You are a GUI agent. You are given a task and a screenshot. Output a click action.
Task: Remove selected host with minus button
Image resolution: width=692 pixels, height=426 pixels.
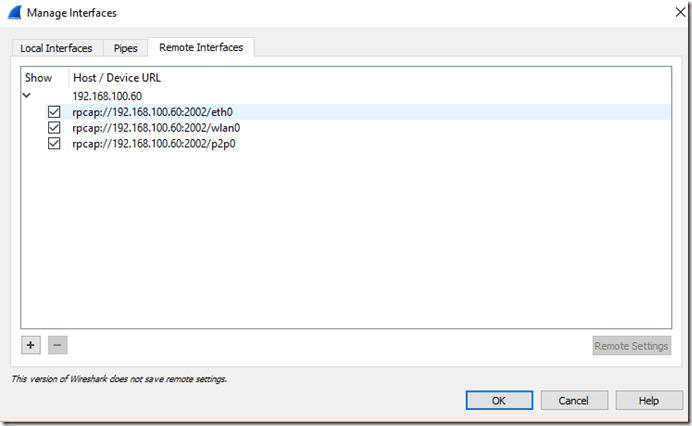(57, 345)
